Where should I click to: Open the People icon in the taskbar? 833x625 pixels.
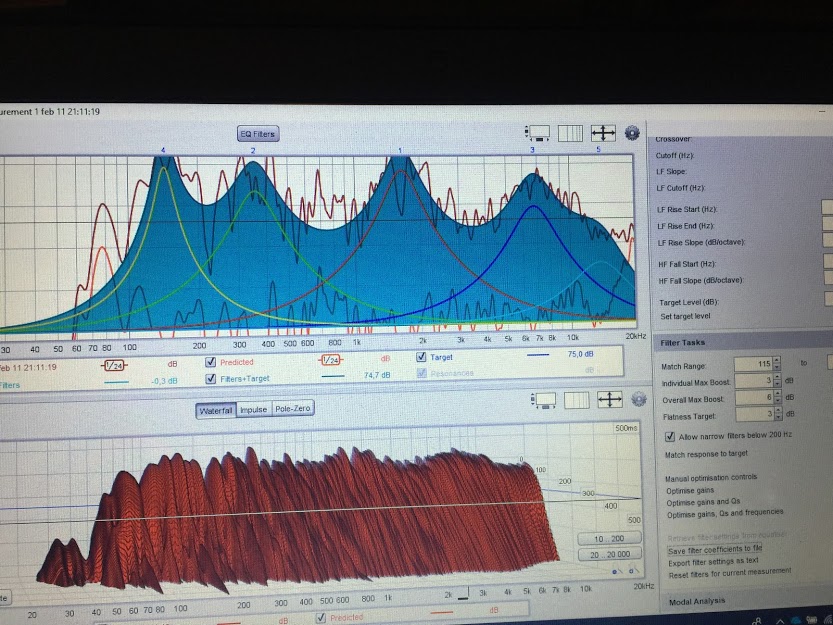[756, 621]
